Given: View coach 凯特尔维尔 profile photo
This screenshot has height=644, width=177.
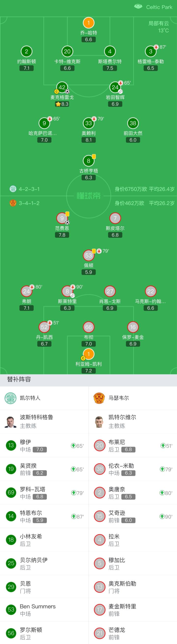Looking at the screenshot, I should click(x=99, y=422).
